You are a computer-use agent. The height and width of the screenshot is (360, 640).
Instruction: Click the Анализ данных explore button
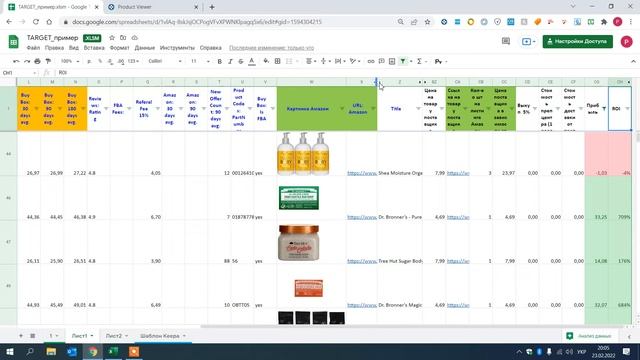[589, 336]
